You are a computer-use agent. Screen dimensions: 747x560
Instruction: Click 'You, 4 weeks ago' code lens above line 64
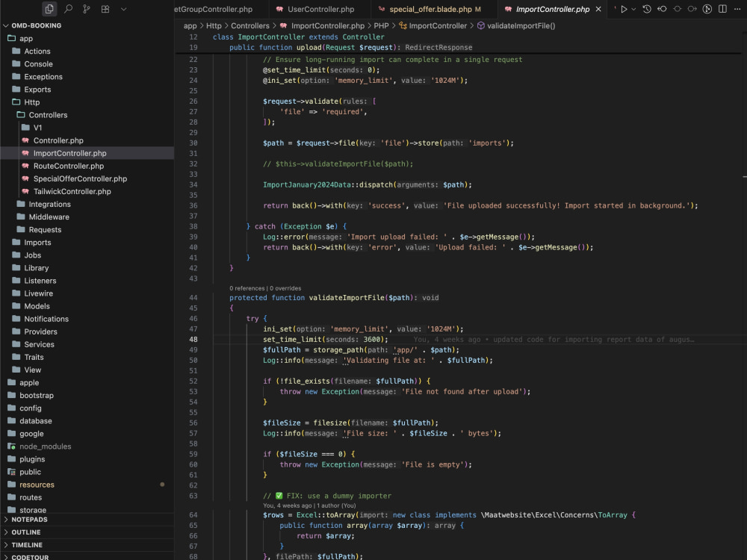click(288, 505)
